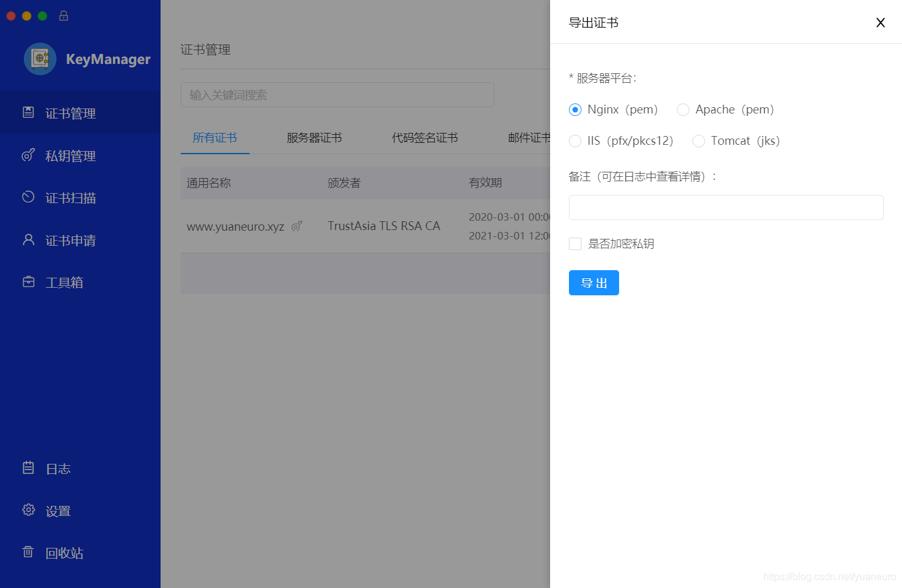The height and width of the screenshot is (588, 902).
Task: Click the 2020-03-01 validity start date
Action: [509, 217]
